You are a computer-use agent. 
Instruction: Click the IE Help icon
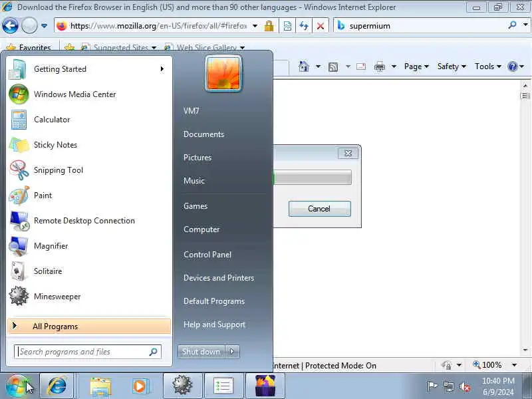512,66
